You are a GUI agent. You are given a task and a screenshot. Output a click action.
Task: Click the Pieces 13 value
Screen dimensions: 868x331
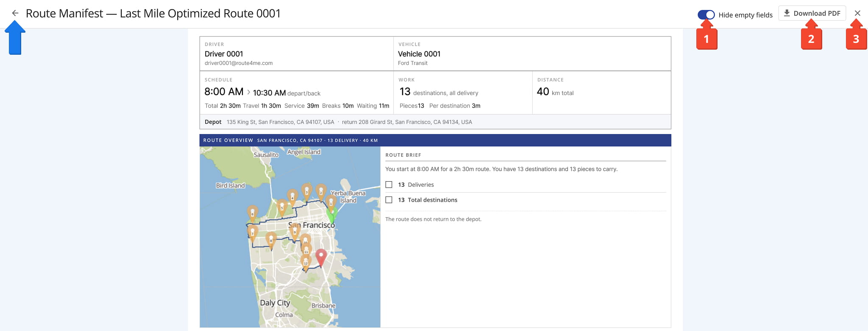412,106
